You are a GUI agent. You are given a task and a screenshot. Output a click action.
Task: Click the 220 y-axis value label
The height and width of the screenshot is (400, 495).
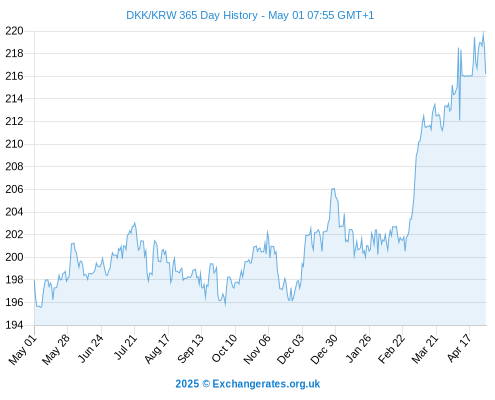tap(14, 31)
